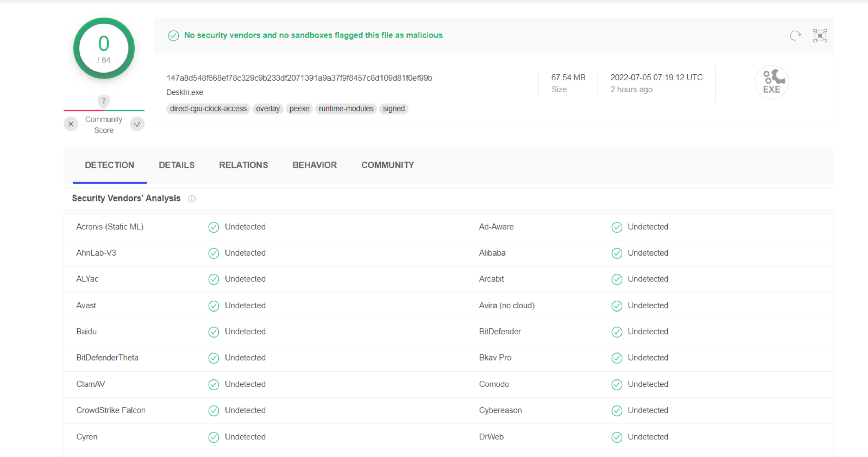This screenshot has width=868, height=457.
Task: Click the community score question mark icon
Action: click(x=104, y=101)
